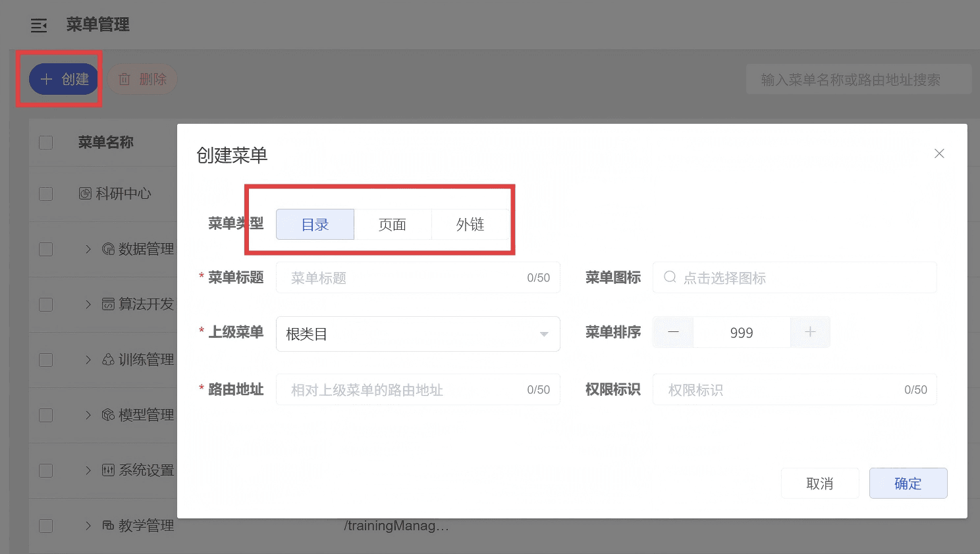980x554 pixels.
Task: Close the 创建菜单 dialog with X
Action: click(939, 153)
